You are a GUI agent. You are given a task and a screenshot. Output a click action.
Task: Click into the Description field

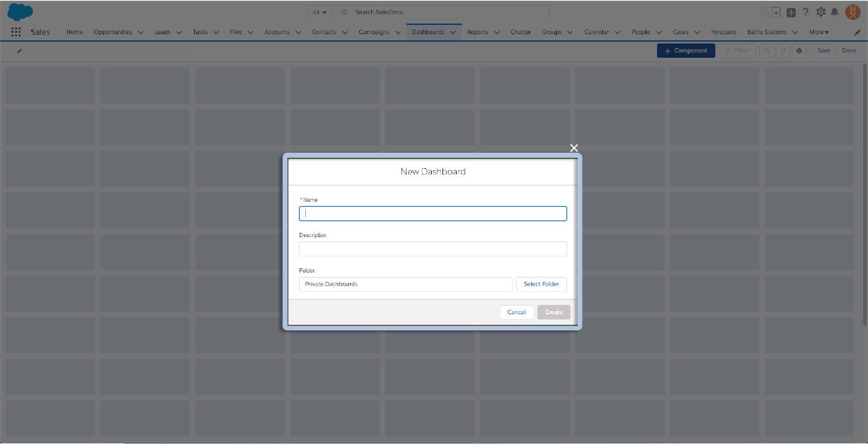432,249
